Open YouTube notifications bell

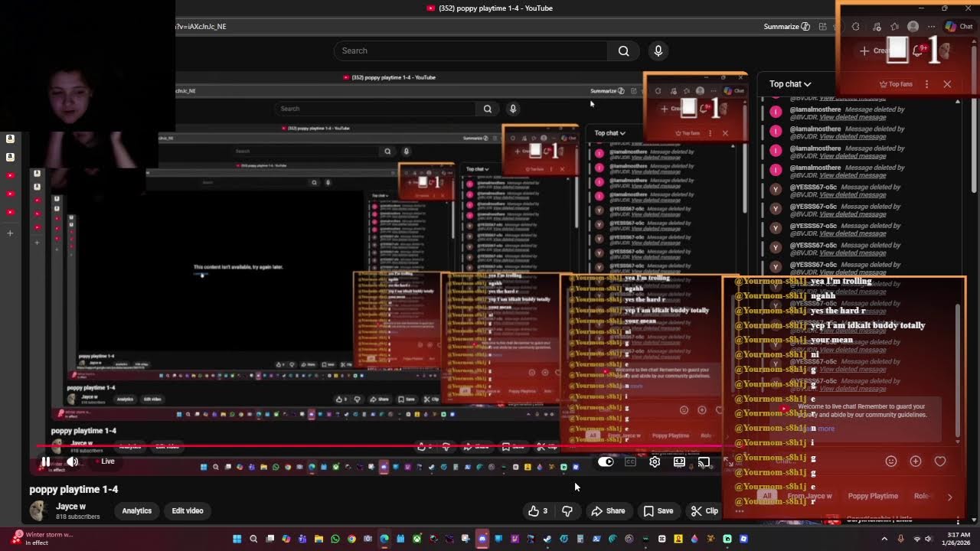click(x=918, y=51)
